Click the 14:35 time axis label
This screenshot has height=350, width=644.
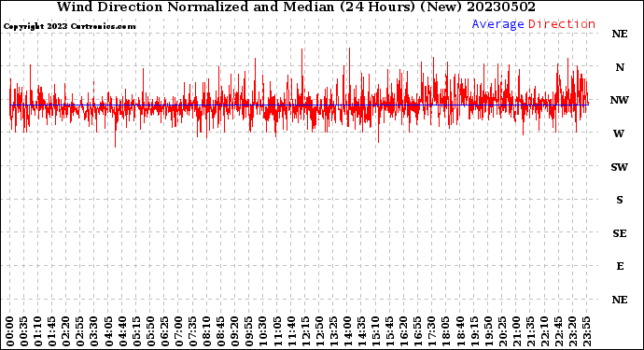[x=361, y=331]
